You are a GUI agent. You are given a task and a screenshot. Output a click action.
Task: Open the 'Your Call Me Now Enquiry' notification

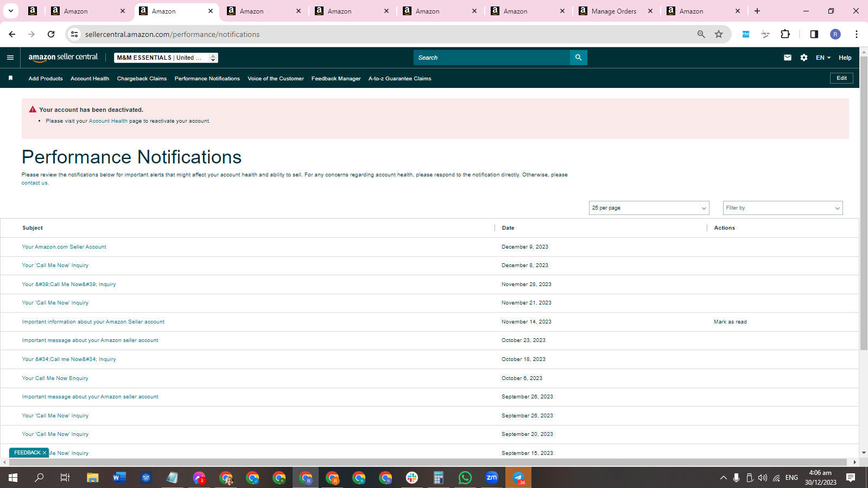[55, 378]
